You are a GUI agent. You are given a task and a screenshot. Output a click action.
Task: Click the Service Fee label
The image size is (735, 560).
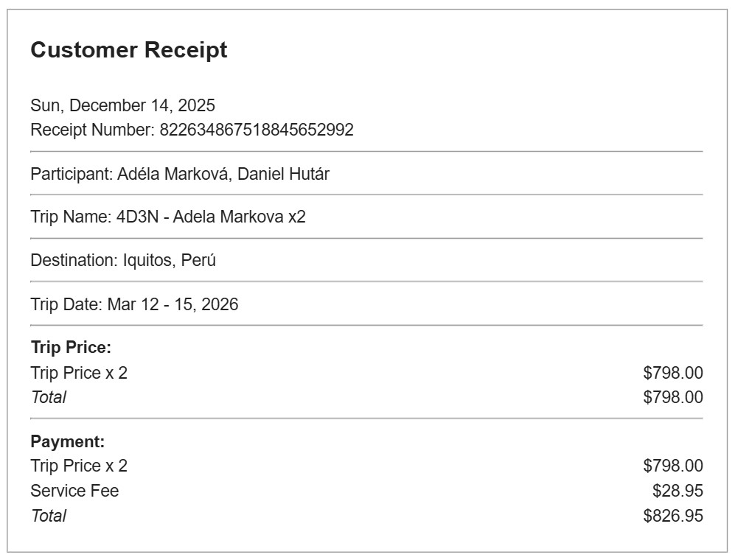74,491
